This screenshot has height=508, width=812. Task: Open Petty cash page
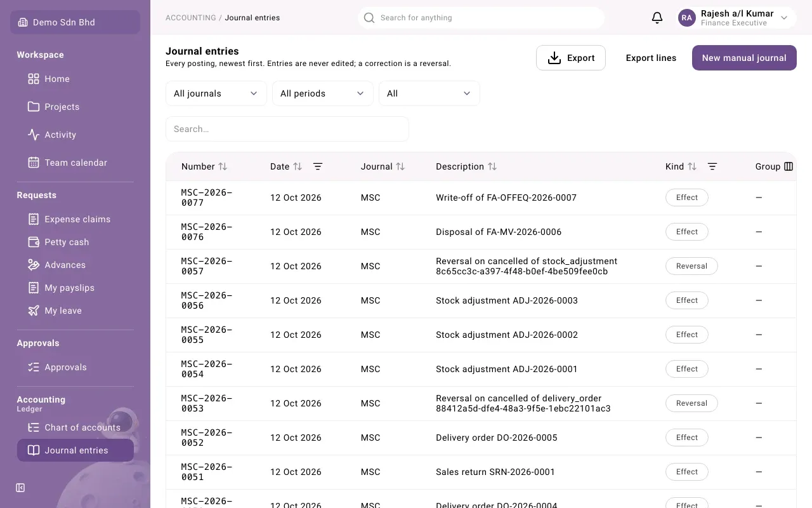(x=75, y=242)
